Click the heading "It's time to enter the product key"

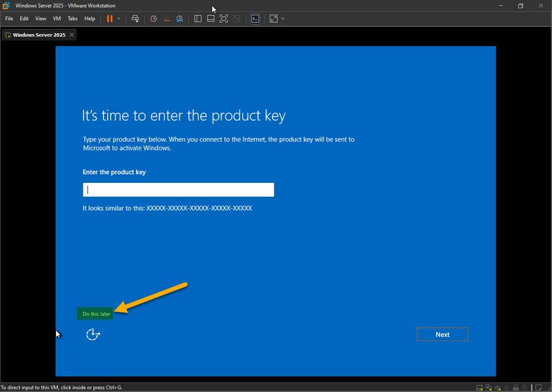184,116
